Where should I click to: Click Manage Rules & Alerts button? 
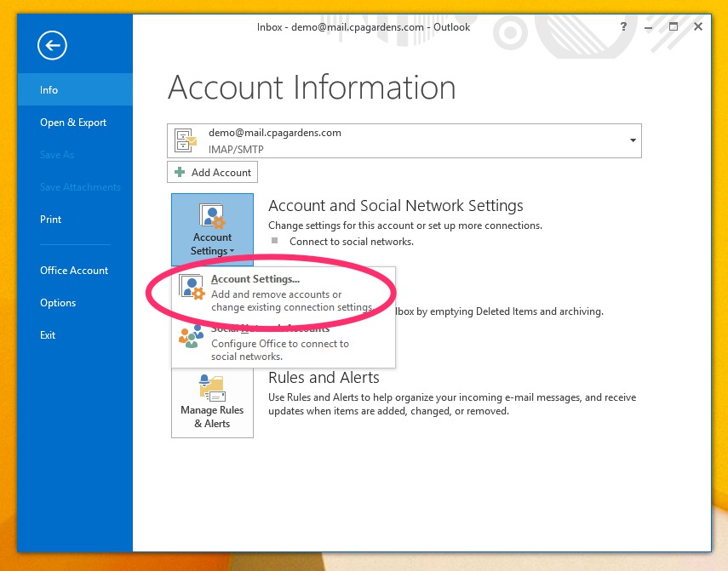[x=213, y=403]
